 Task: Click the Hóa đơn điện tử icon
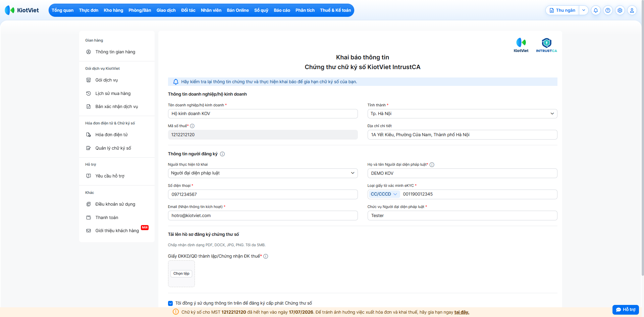tap(89, 135)
